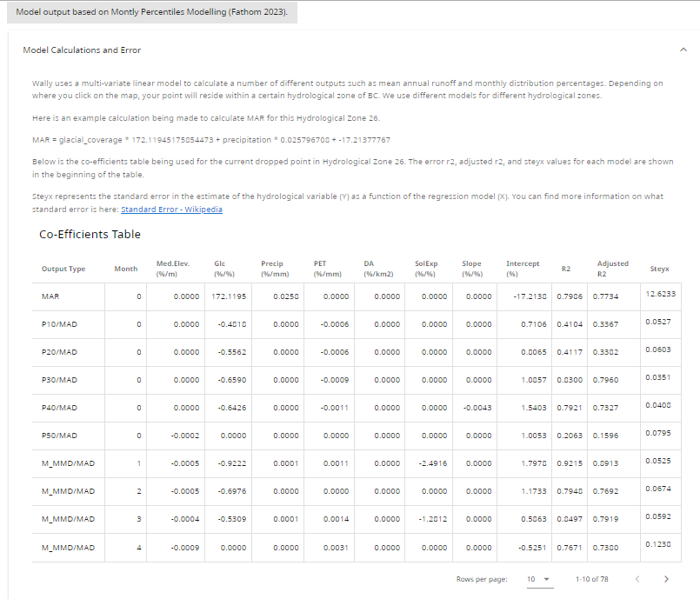Viewport: 700px width, 599px height.
Task: Collapse the Model Calculations and Error panel
Action: point(683,50)
